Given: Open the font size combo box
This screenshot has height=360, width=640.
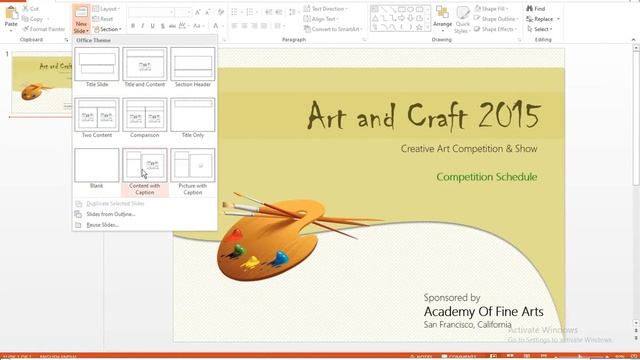Looking at the screenshot, I should coord(183,13).
